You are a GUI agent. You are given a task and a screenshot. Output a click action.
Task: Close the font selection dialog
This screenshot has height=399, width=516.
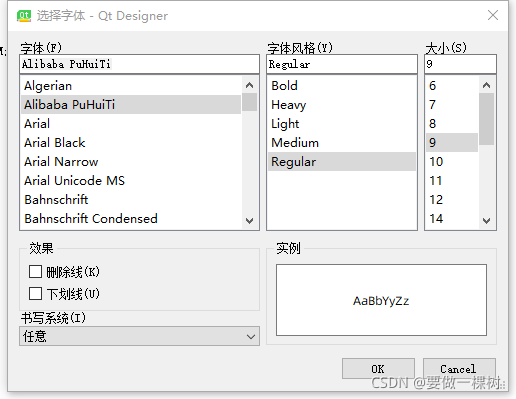click(x=493, y=15)
